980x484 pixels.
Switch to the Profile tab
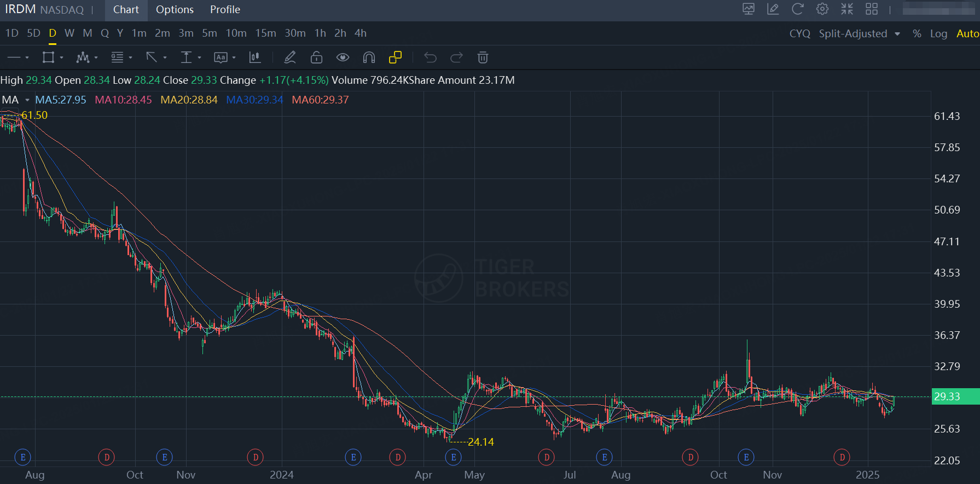(x=225, y=10)
